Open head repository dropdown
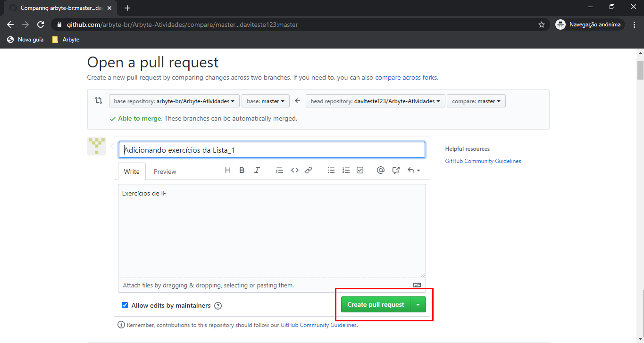 click(375, 101)
